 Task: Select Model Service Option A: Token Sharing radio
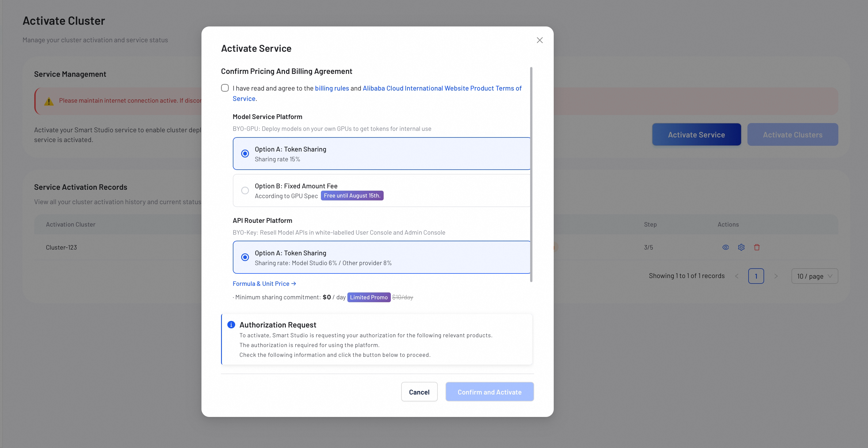[x=245, y=154]
